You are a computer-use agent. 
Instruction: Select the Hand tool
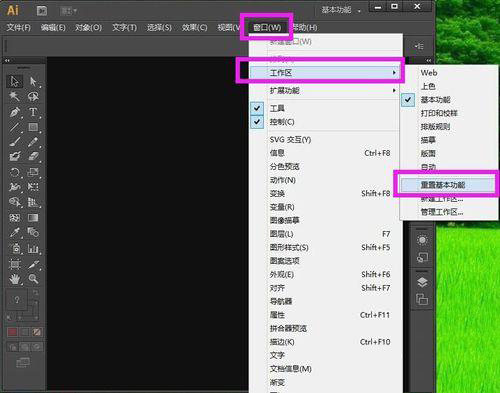pos(14,279)
